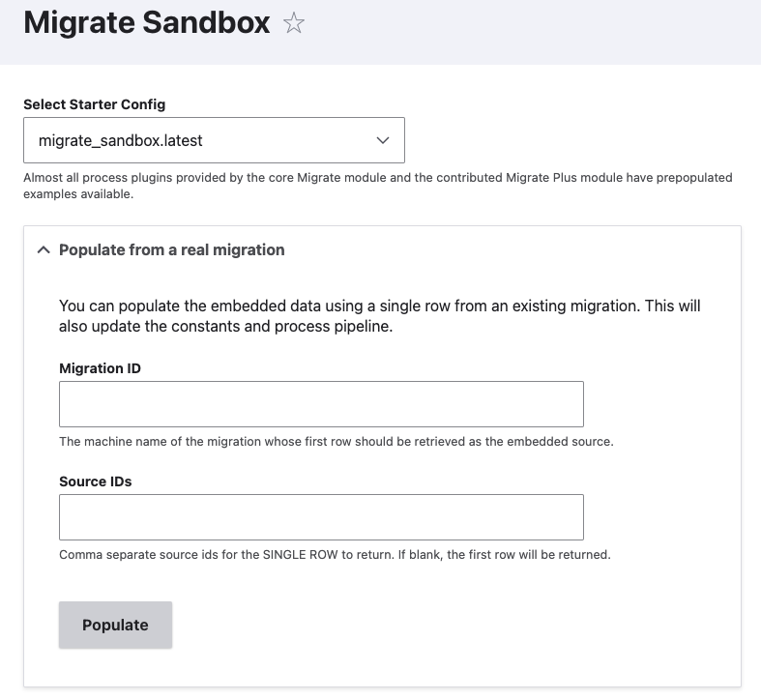Click the Populate from a real migration heading text
761x700 pixels.
[172, 250]
